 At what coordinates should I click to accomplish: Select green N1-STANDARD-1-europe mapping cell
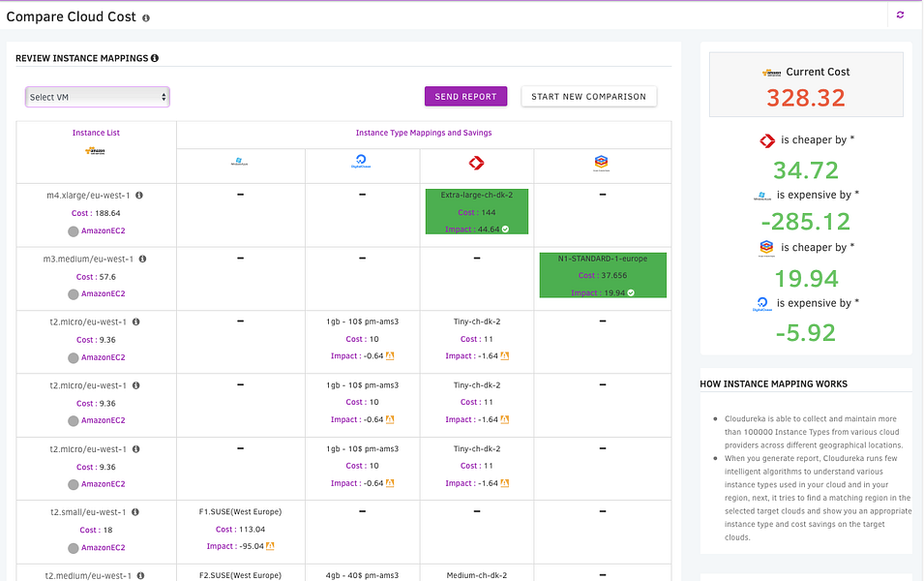603,275
